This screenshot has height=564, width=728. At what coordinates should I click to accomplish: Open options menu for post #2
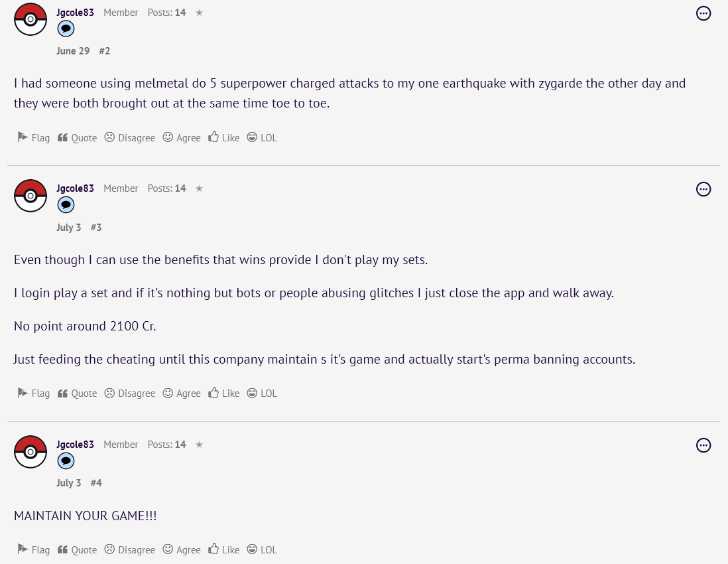(x=703, y=13)
